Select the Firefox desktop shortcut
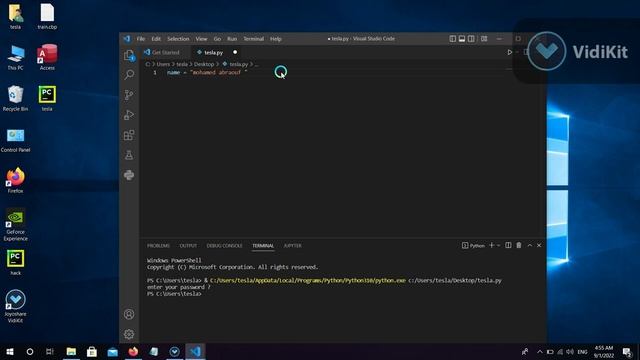640x360 pixels. (16, 180)
